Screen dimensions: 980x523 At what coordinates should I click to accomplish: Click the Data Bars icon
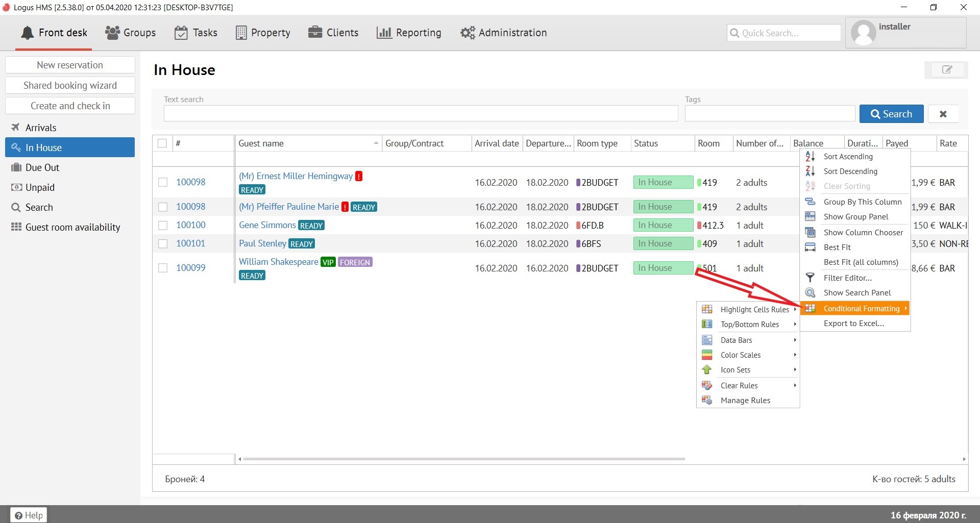point(707,340)
